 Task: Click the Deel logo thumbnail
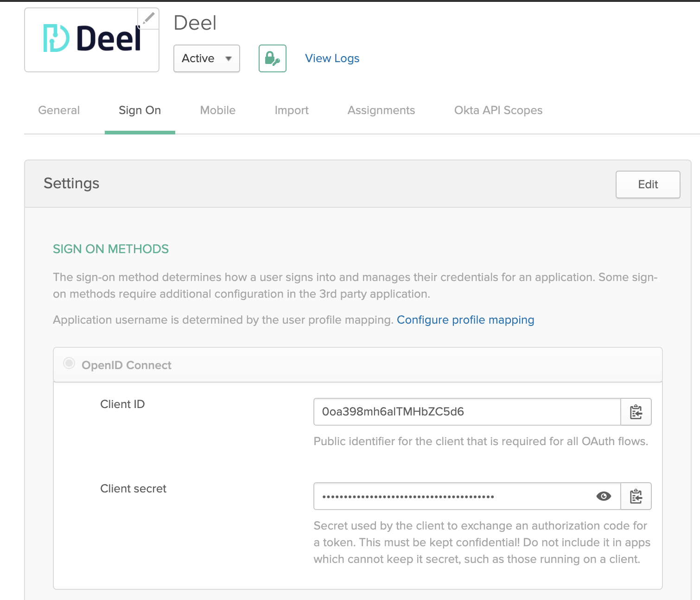[92, 40]
